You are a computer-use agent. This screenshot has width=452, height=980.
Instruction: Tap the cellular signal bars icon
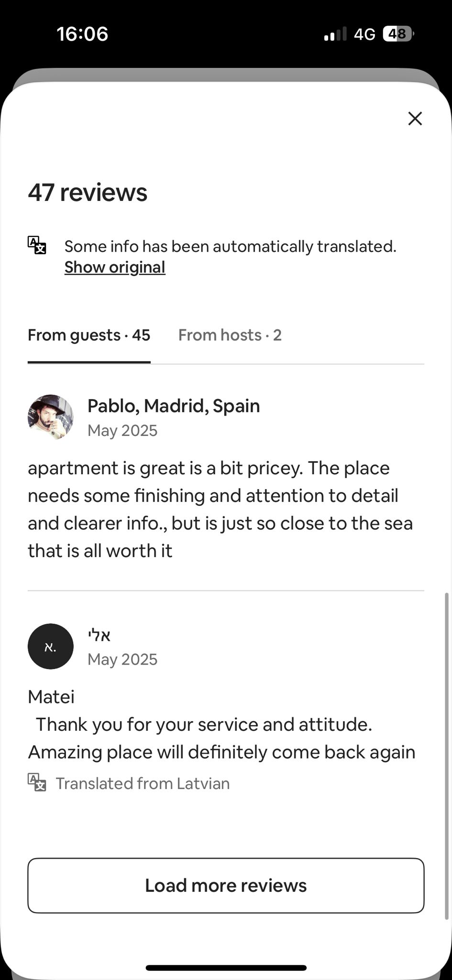coord(335,34)
